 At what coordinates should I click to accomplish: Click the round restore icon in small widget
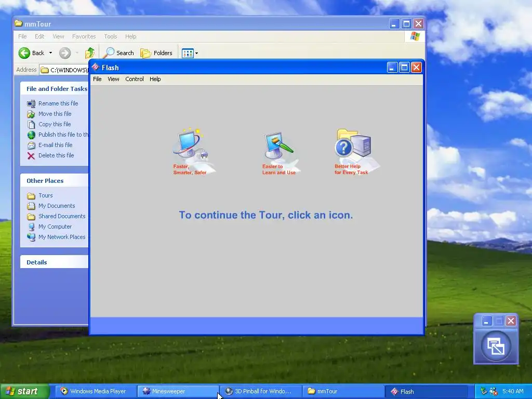point(496,347)
